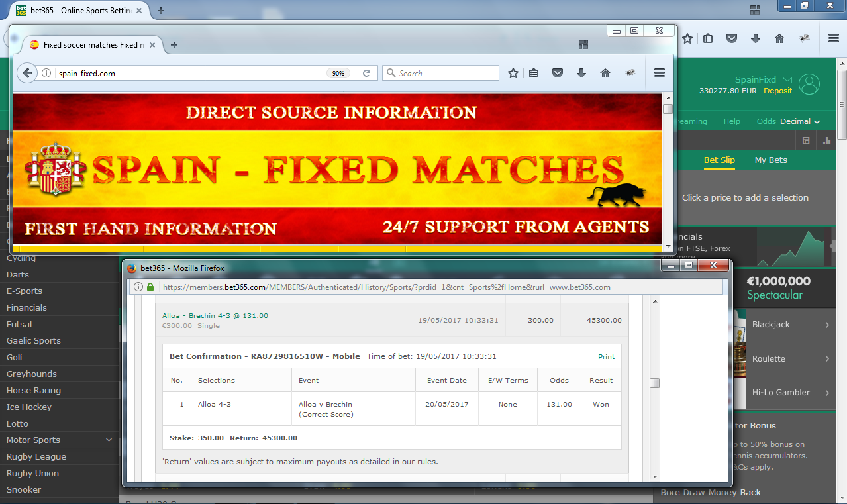Click Pocket icon in background bet365 window

click(x=732, y=38)
